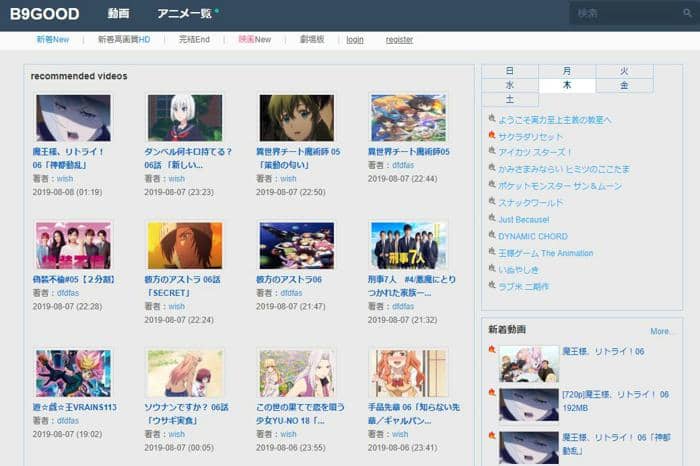Select the 新着New tab
Image resolution: width=700 pixels, height=466 pixels.
click(53, 39)
